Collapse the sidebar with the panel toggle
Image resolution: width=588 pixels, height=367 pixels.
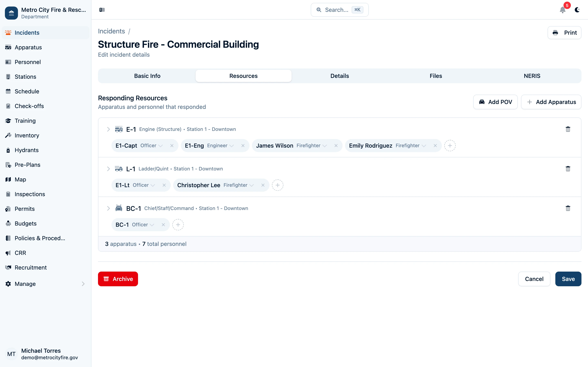(x=102, y=10)
